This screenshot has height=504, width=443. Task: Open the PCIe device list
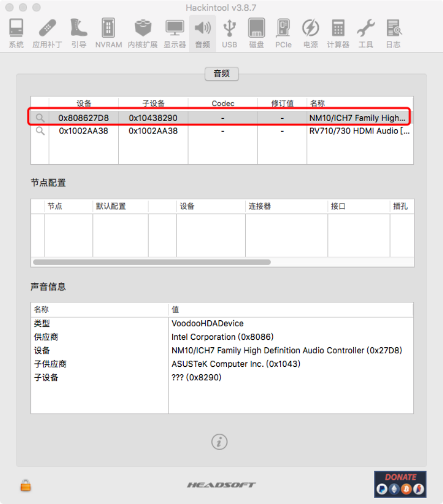pos(283,32)
